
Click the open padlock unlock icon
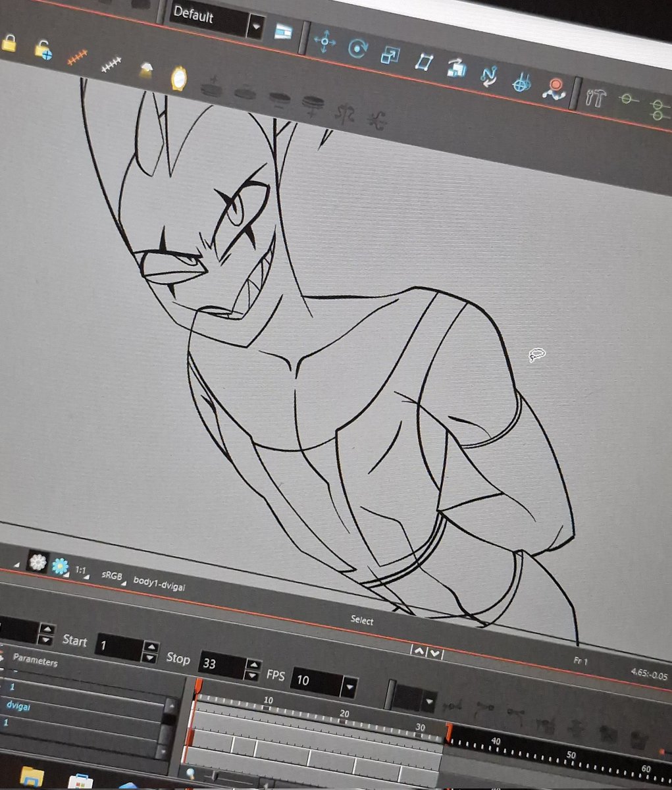coord(43,50)
